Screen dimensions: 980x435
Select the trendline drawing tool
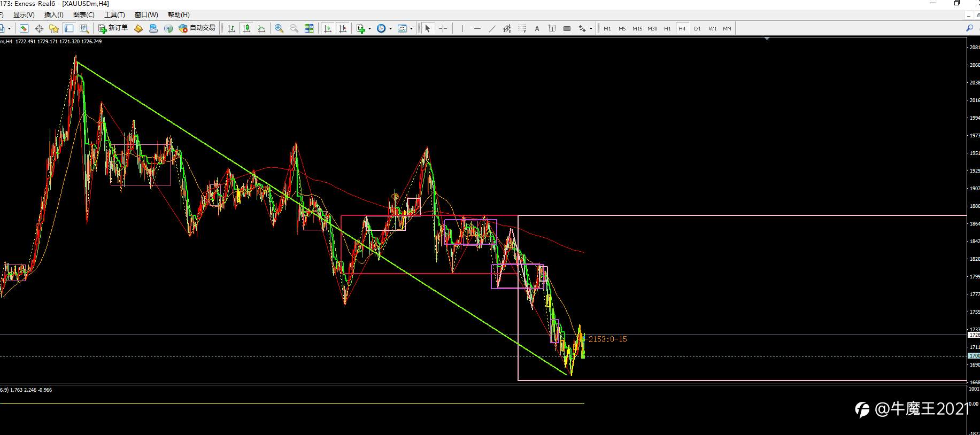coord(492,28)
